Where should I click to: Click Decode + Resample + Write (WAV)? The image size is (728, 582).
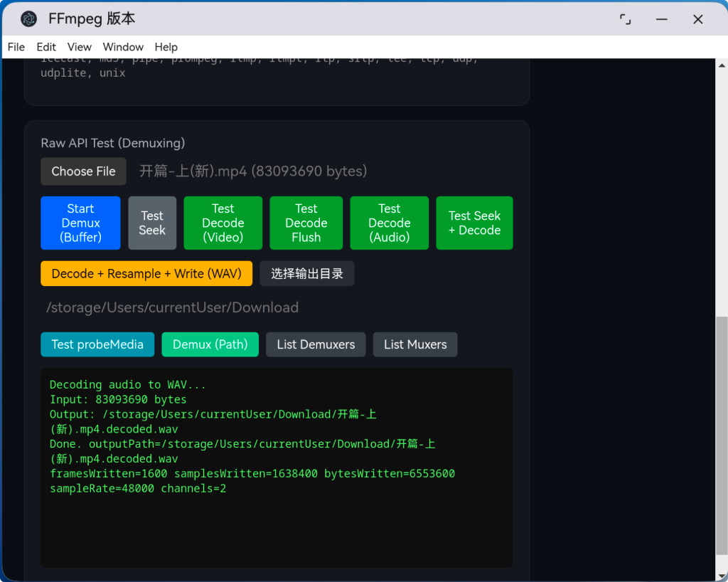point(146,274)
